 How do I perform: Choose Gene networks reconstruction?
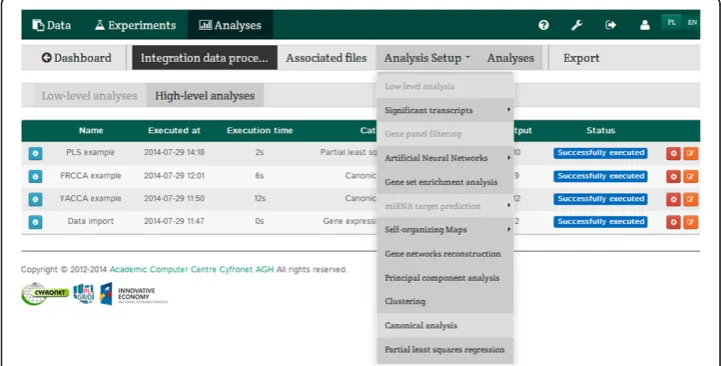coord(445,254)
